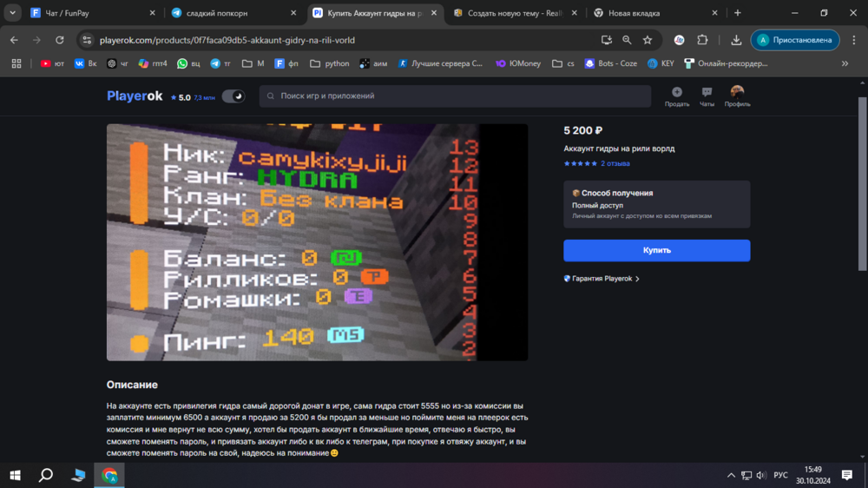Viewport: 868px width, 488px height.
Task: Click the 5.0 star rating near logo
Action: click(181, 97)
